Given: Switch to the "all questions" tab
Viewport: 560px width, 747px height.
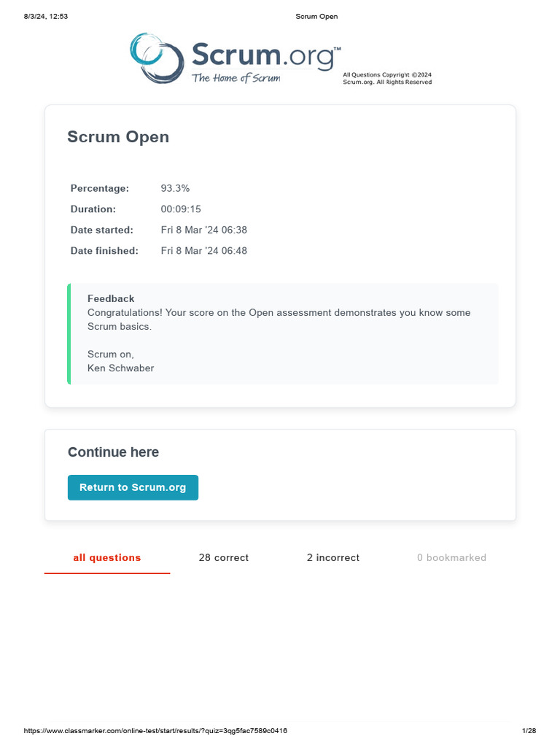Looking at the screenshot, I should click(107, 558).
